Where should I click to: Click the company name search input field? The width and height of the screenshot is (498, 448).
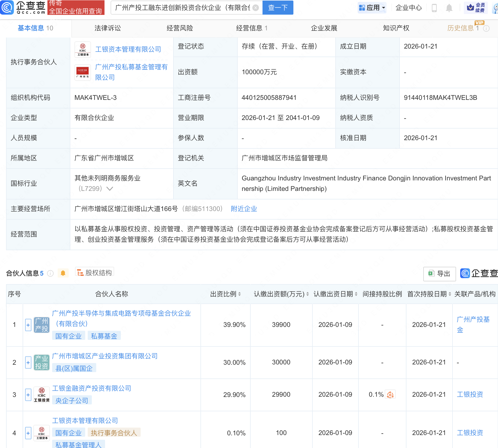pos(182,8)
